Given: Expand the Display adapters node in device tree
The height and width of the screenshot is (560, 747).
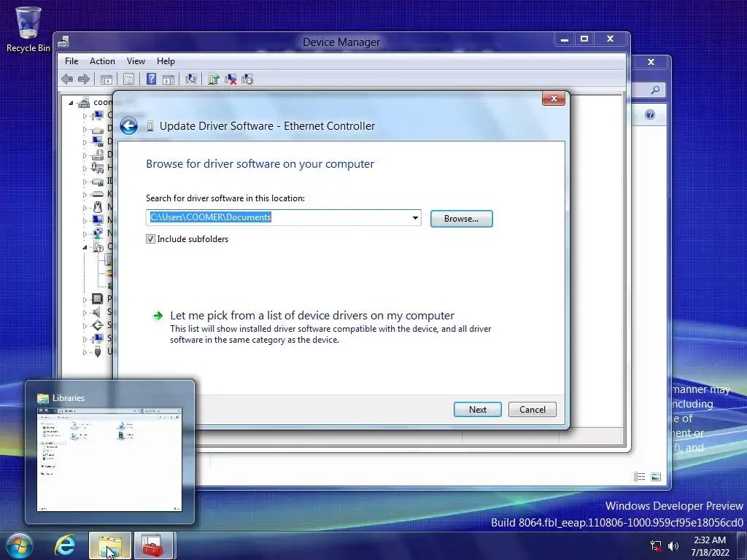Looking at the screenshot, I should tap(85, 142).
